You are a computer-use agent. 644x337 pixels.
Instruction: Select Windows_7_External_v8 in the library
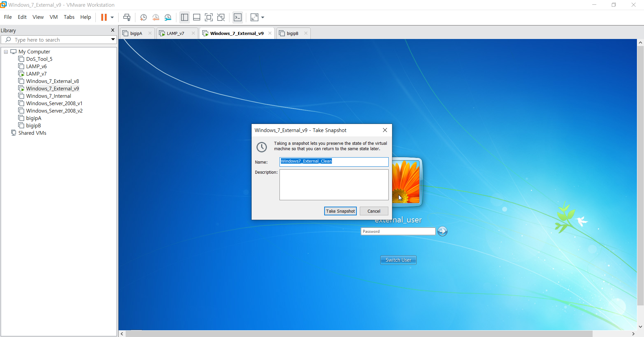[52, 81]
